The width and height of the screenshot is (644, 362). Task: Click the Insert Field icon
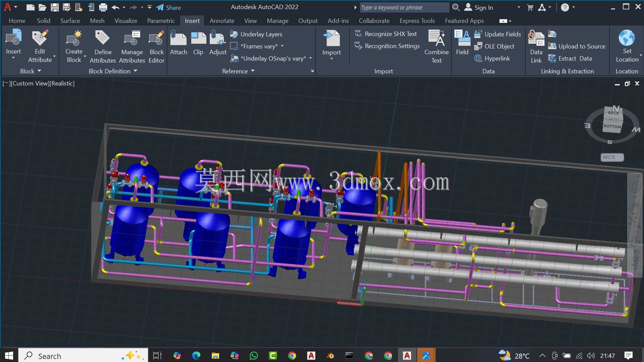462,38
